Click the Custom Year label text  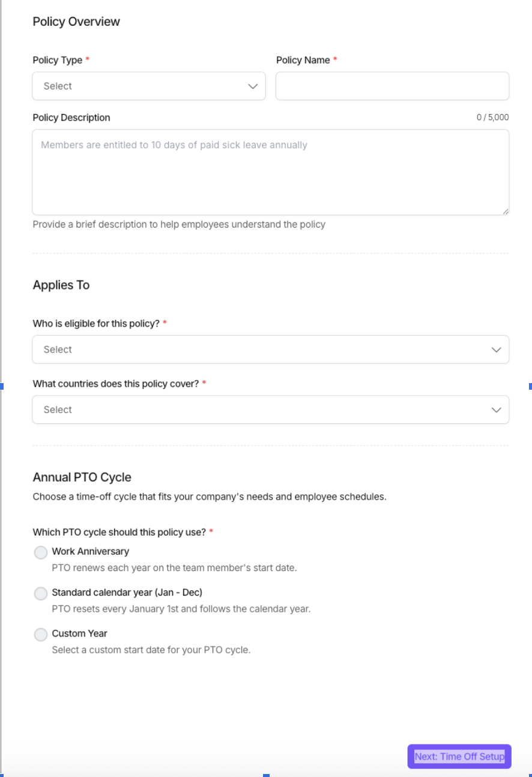point(79,633)
